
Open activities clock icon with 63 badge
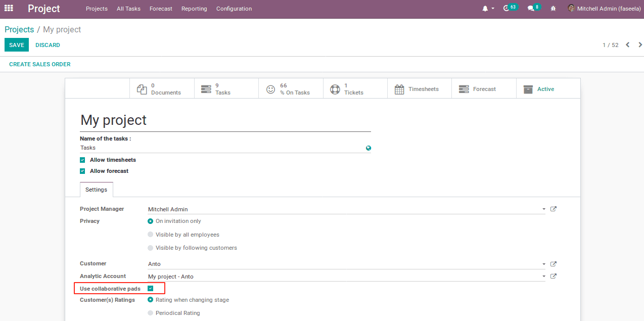tap(507, 9)
